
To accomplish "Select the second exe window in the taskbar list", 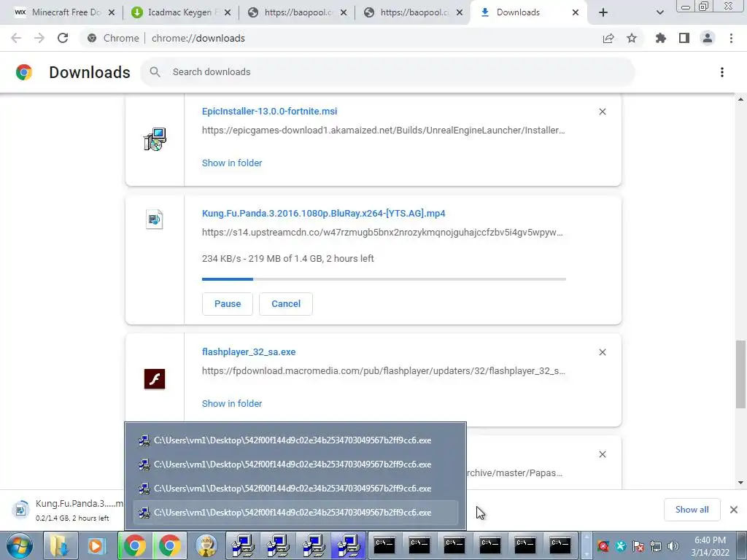I will coord(295,464).
